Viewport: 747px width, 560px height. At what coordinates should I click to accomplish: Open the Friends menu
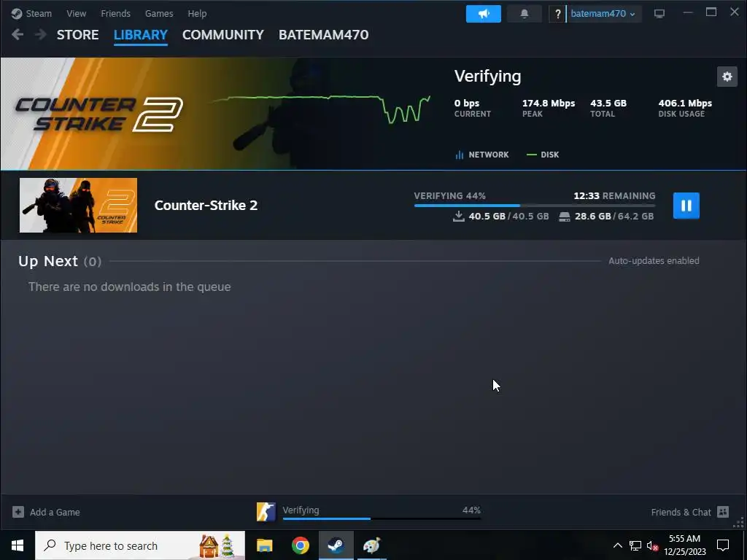[x=115, y=13]
